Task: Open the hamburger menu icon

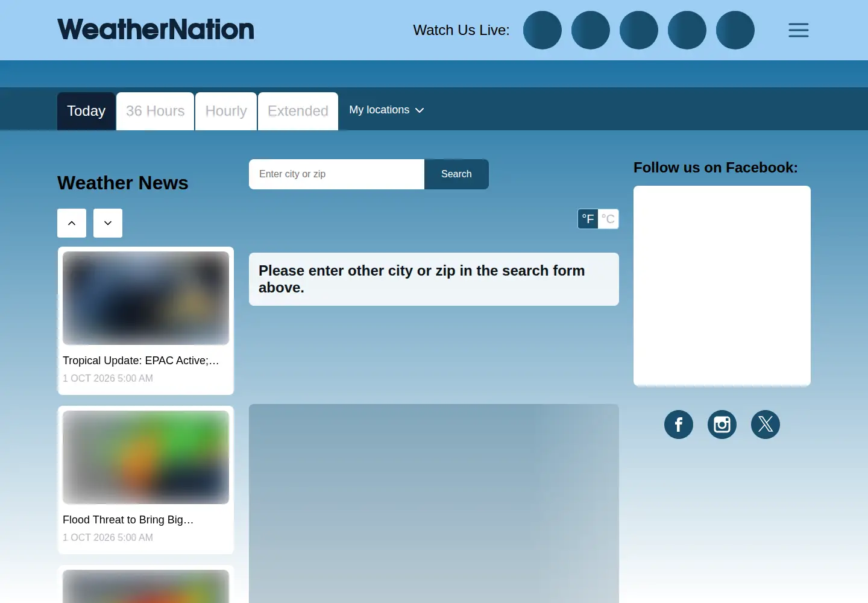Action: coord(799,30)
